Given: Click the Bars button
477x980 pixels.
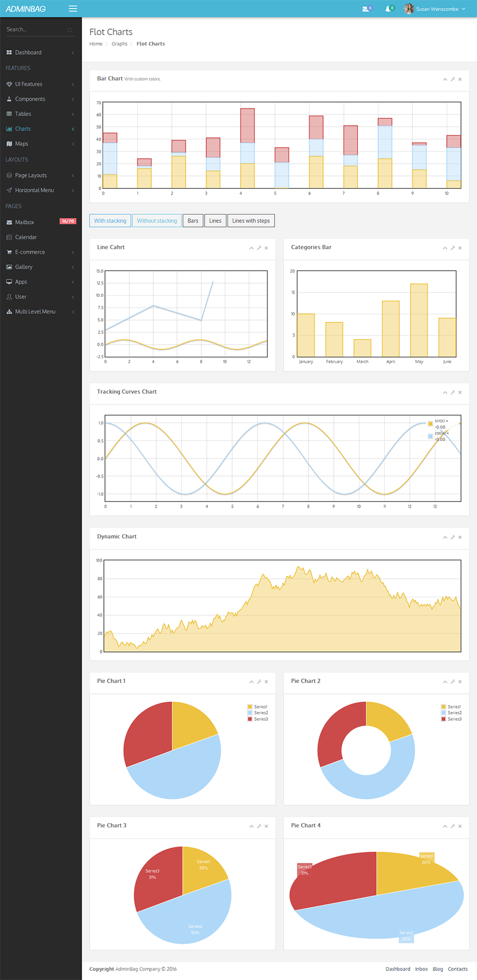Looking at the screenshot, I should coord(193,220).
